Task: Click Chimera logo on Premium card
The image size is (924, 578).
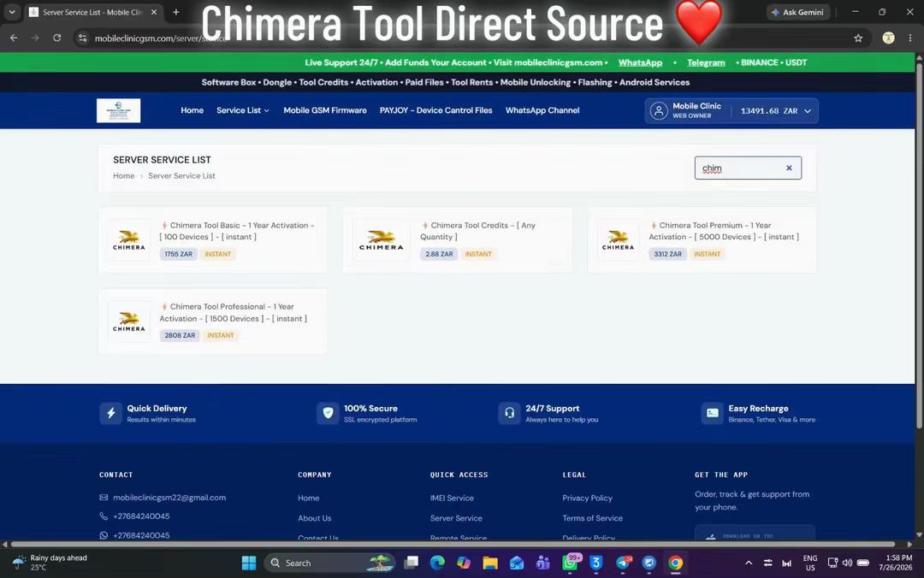Action: point(618,239)
